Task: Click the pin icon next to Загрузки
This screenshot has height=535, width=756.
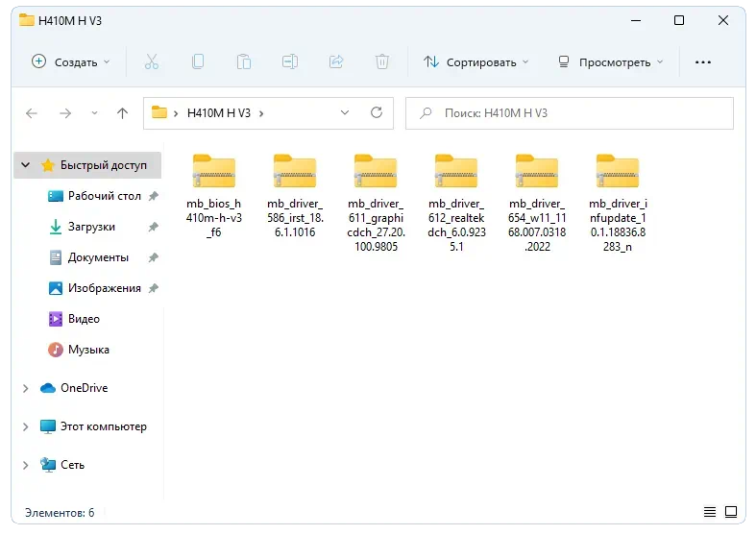Action: (154, 227)
